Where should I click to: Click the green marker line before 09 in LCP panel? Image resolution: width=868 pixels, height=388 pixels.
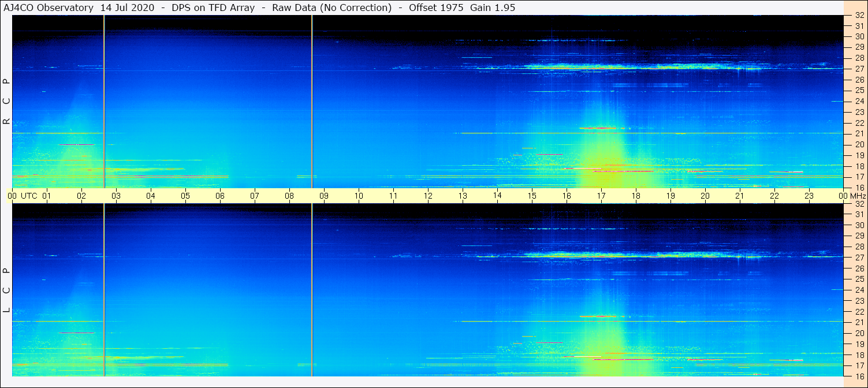coord(312,290)
